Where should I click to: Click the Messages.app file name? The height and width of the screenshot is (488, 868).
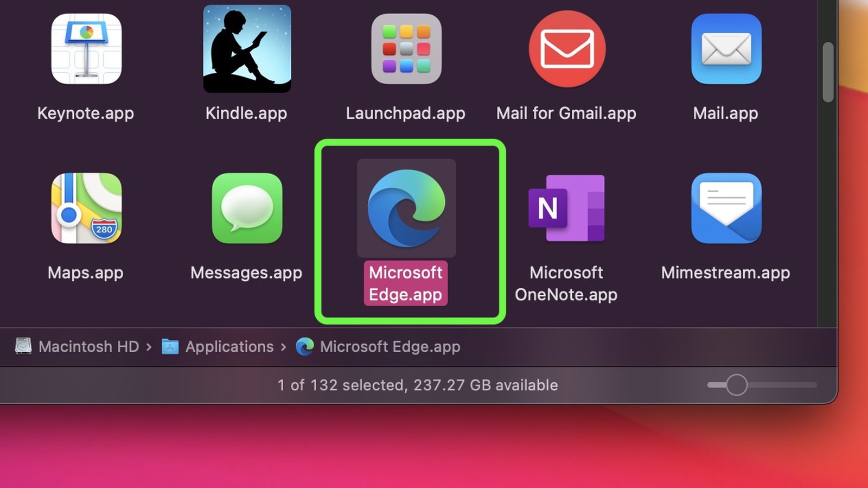click(x=246, y=272)
